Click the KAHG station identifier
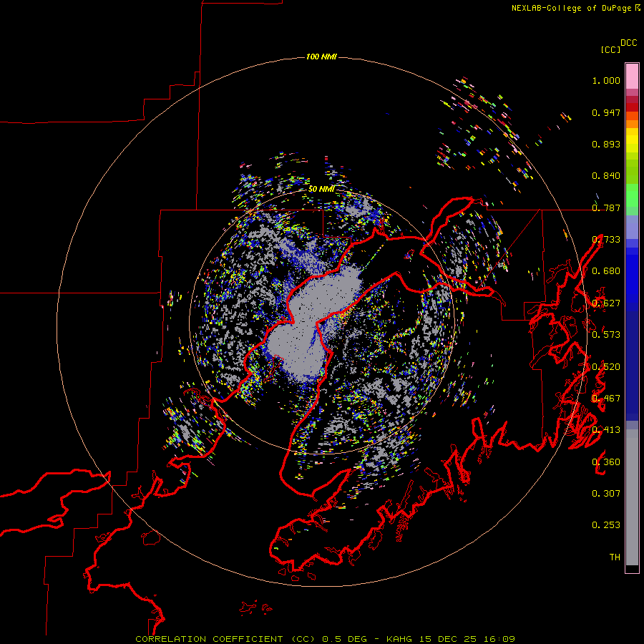Viewport: 644px width, 644px height. (x=399, y=639)
